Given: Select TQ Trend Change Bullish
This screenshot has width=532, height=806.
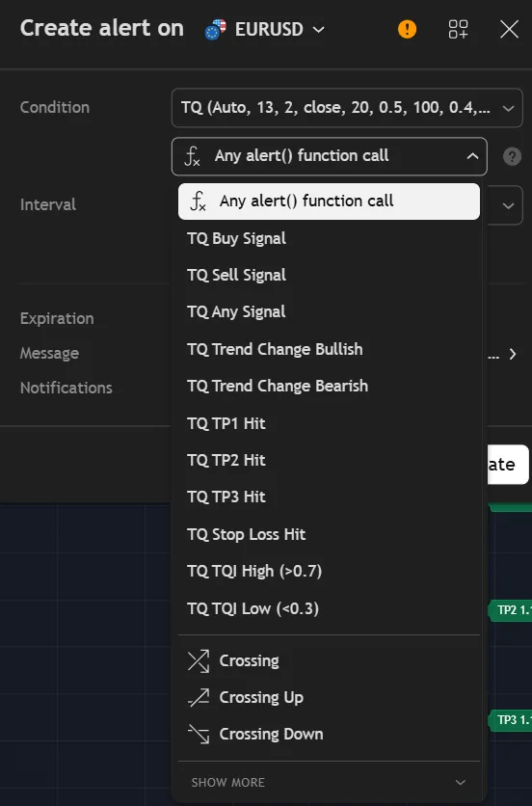Looking at the screenshot, I should [329, 349].
